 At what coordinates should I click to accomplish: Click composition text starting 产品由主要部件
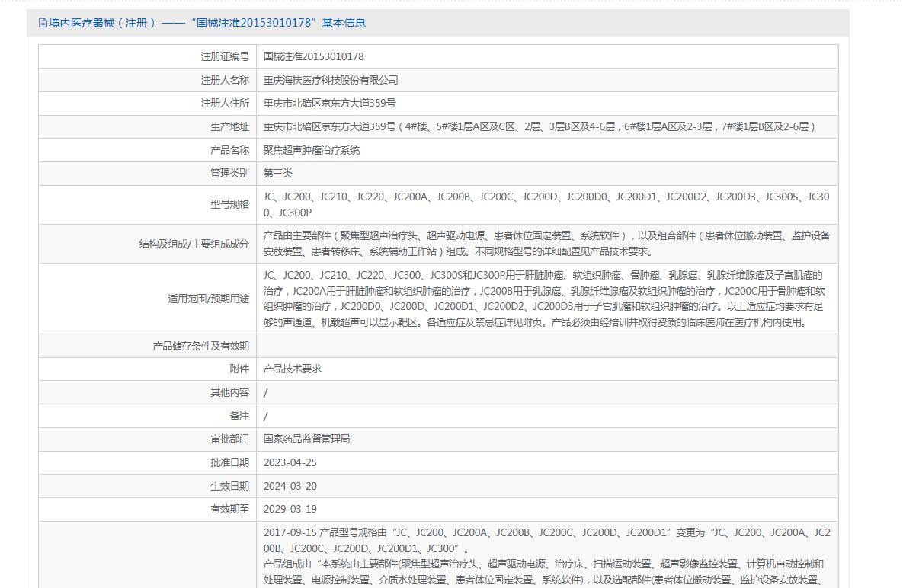coord(546,244)
